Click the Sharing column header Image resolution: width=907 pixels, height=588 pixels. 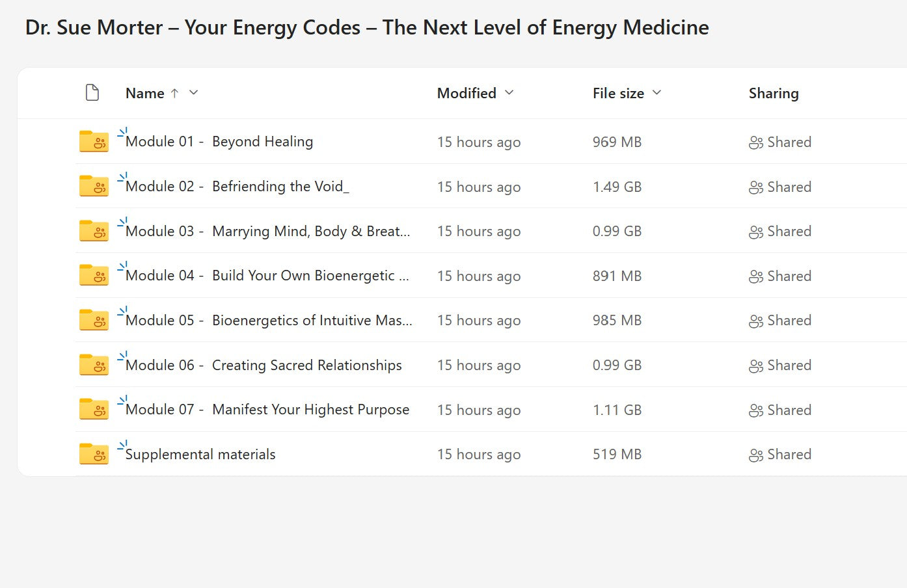pyautogui.click(x=773, y=94)
